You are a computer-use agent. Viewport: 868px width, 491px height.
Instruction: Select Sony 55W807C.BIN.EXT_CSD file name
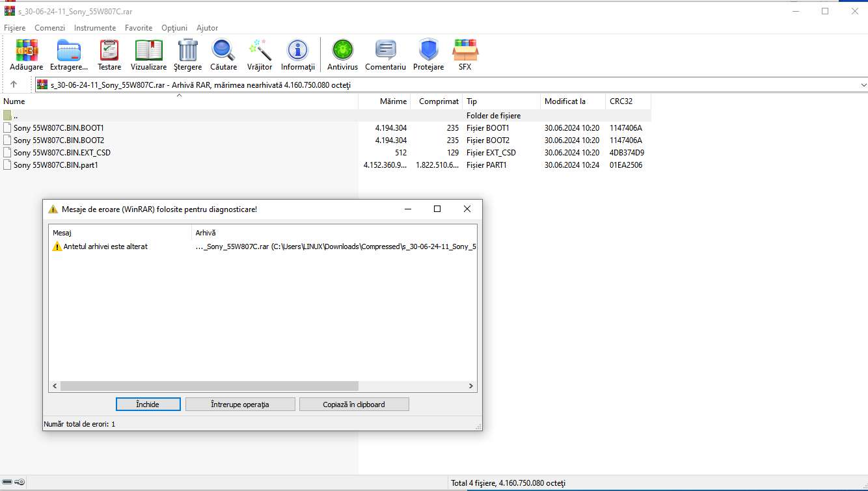(x=62, y=153)
